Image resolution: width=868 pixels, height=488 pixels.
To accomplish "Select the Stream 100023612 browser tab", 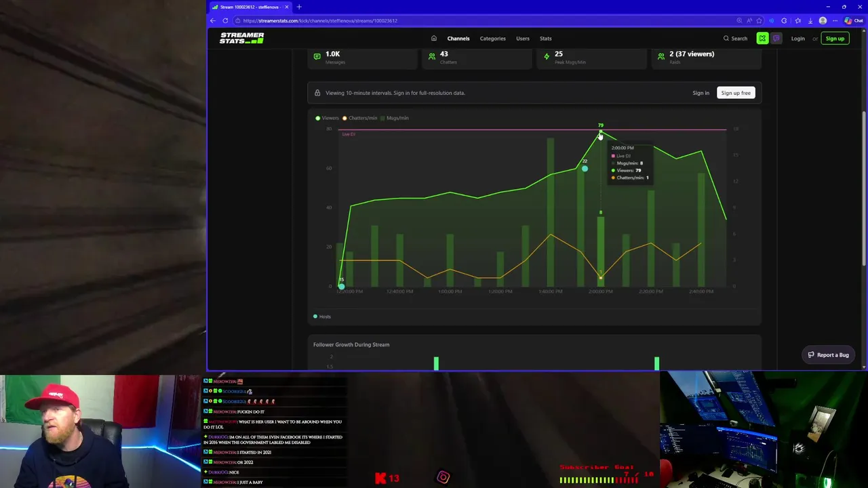I will (250, 7).
